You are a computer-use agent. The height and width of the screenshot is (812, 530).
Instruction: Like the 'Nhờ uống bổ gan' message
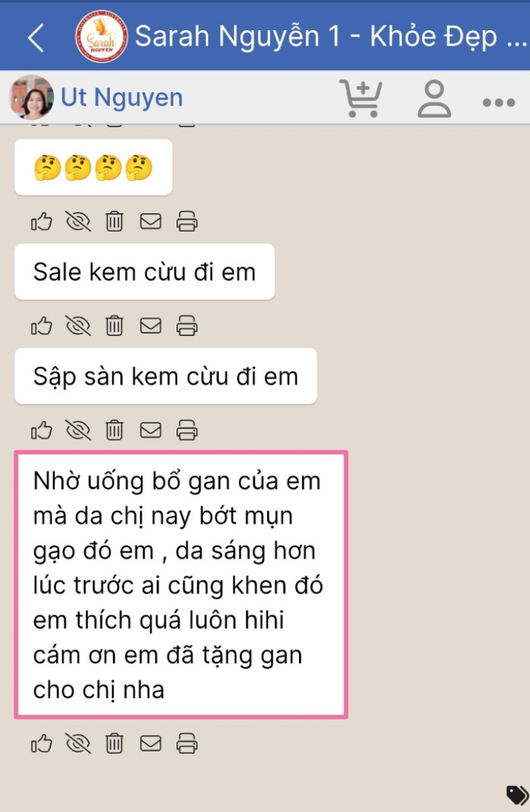pos(41,743)
